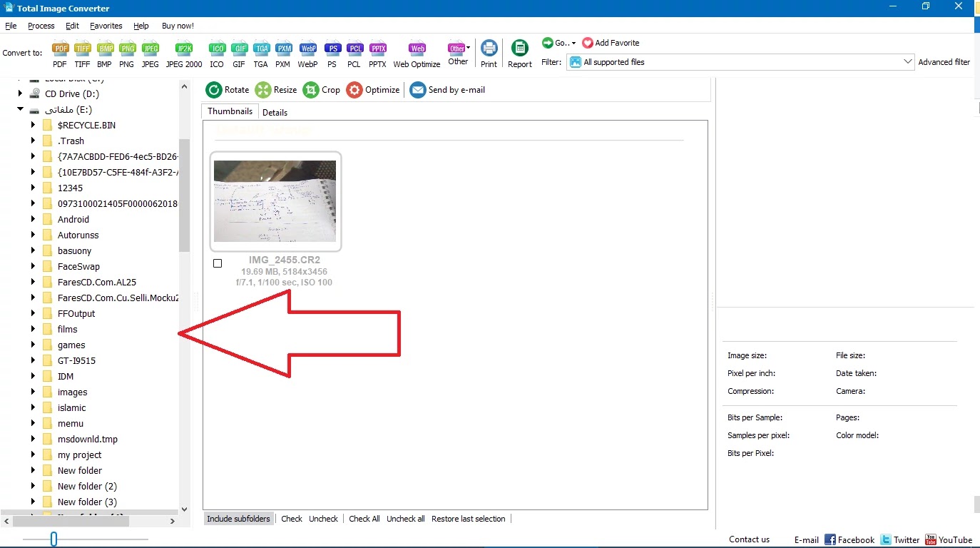This screenshot has width=980, height=548.
Task: Convert to BMP format
Action: pyautogui.click(x=105, y=55)
